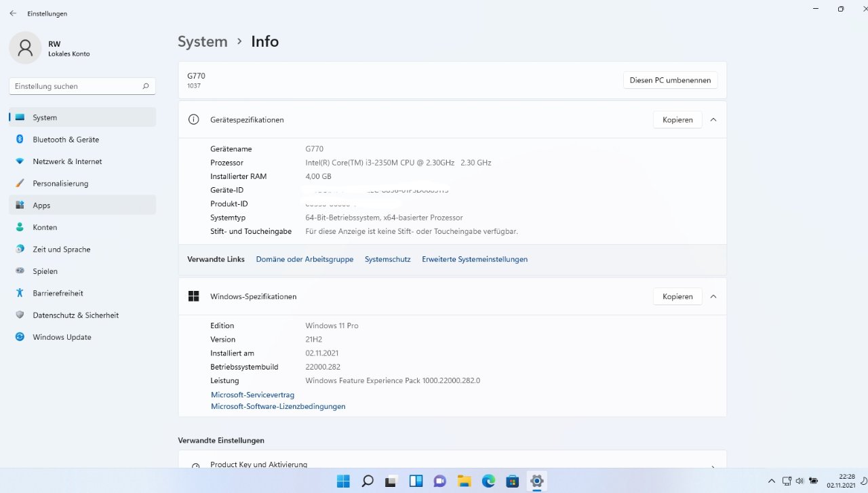Select the Konten person icon
This screenshot has height=493, width=868.
coord(20,227)
